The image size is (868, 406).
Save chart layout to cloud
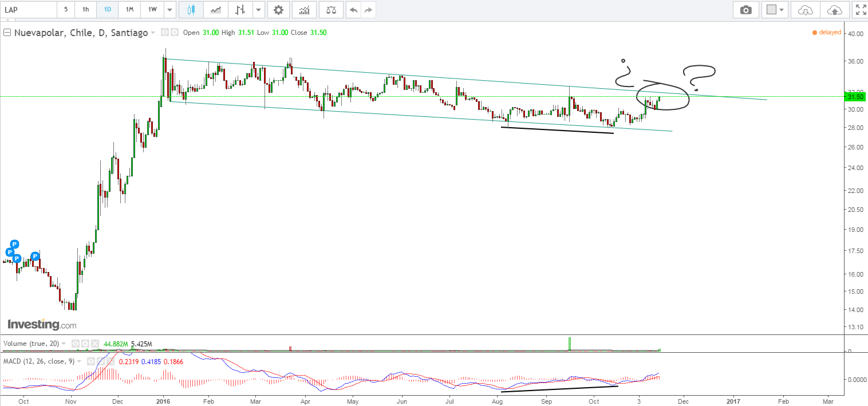[x=835, y=10]
